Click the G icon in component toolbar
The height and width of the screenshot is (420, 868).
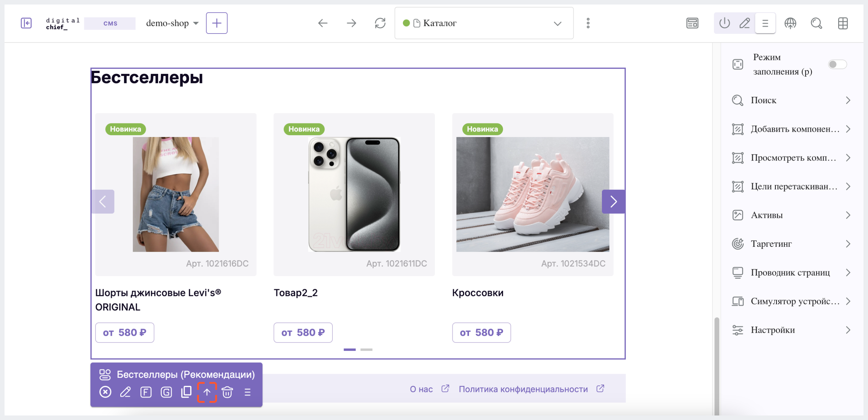point(166,392)
